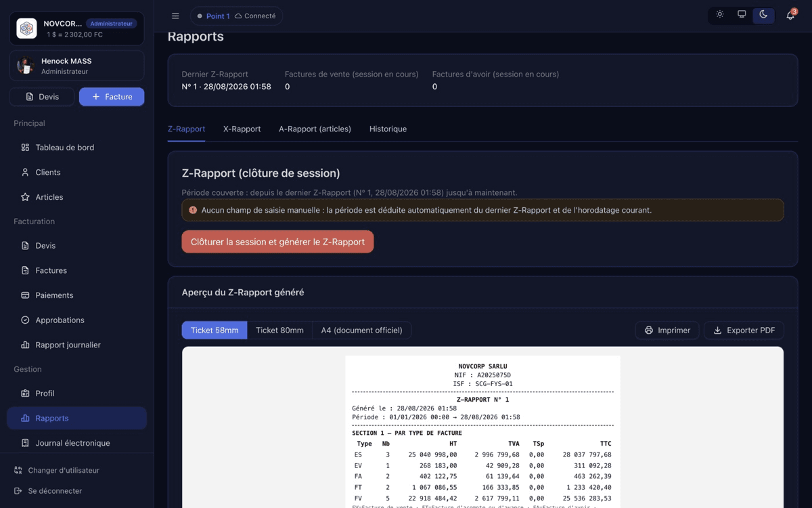This screenshot has width=812, height=508.
Task: Click the Approbations check-circle icon
Action: tap(25, 320)
